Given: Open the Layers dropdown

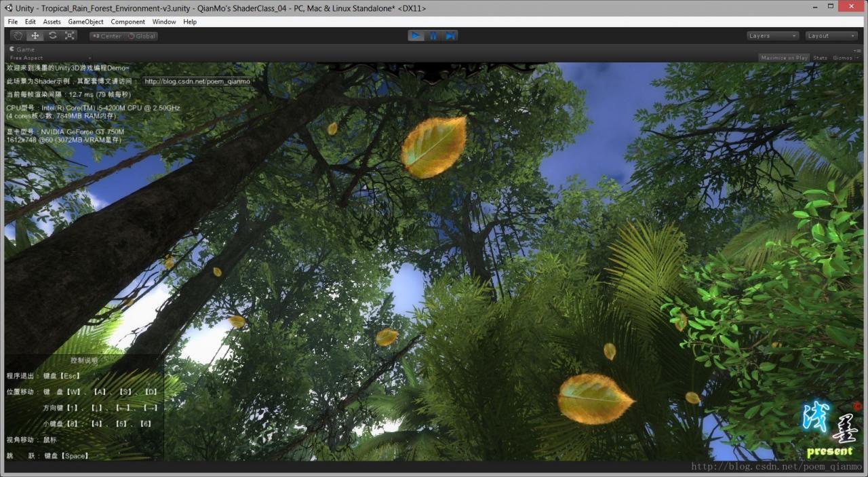Looking at the screenshot, I should 772,36.
